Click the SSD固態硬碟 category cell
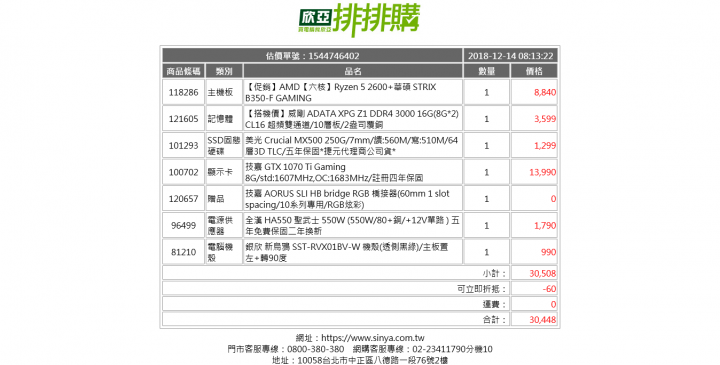The height and width of the screenshot is (365, 720). (224, 146)
